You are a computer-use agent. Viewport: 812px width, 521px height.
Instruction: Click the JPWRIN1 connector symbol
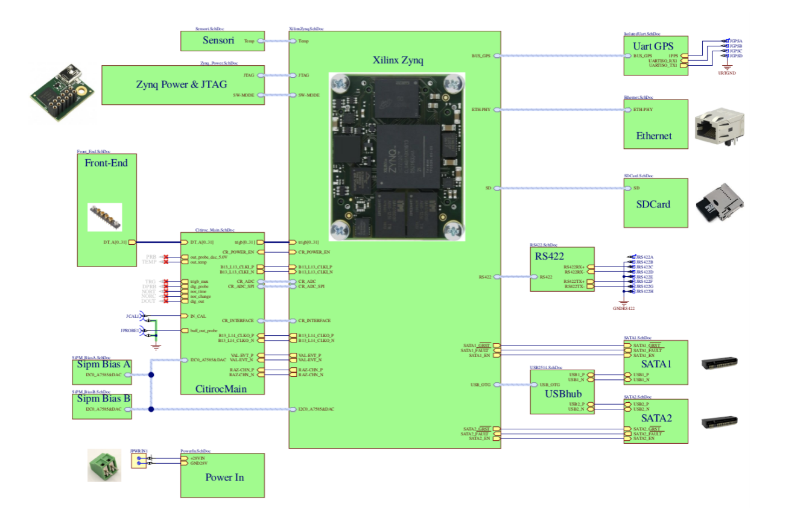click(140, 461)
